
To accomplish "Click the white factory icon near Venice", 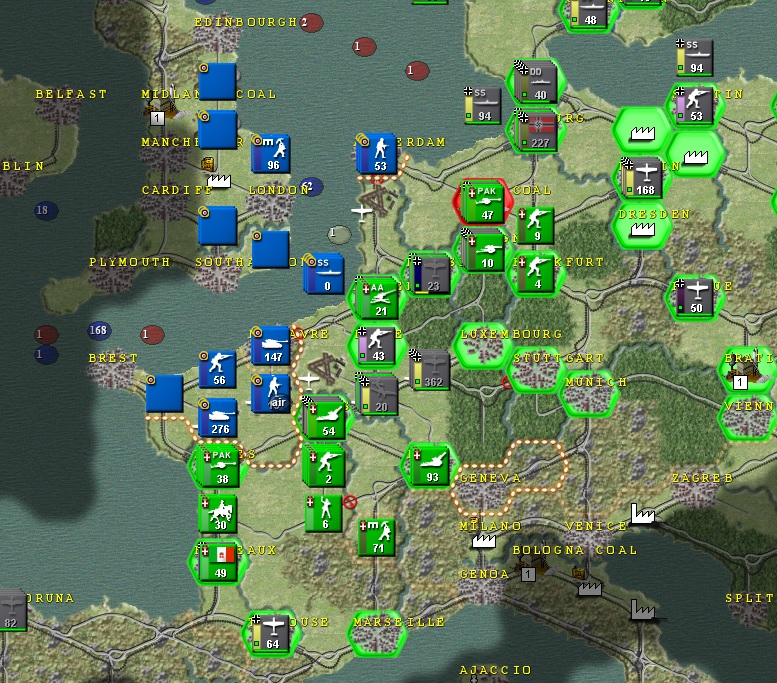I will point(642,513).
